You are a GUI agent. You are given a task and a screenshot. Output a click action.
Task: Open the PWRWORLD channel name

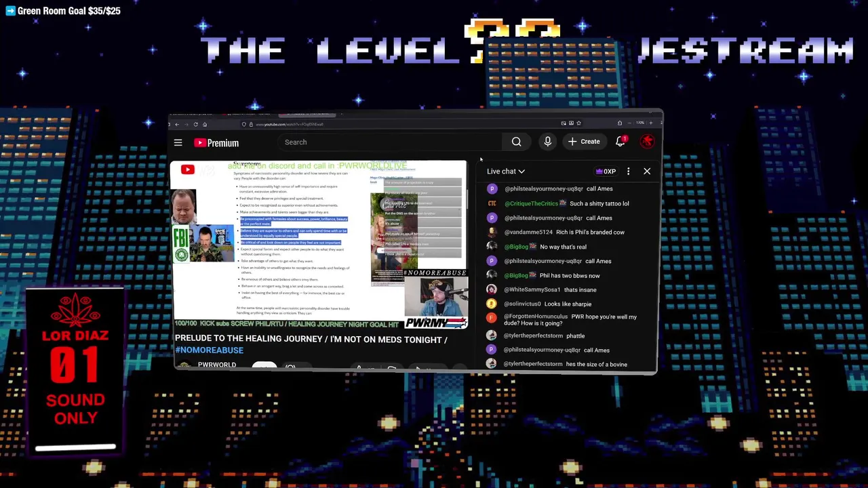pyautogui.click(x=217, y=365)
